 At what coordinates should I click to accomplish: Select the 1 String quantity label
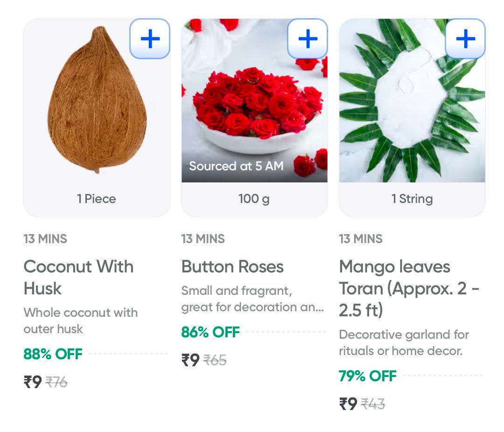click(412, 199)
